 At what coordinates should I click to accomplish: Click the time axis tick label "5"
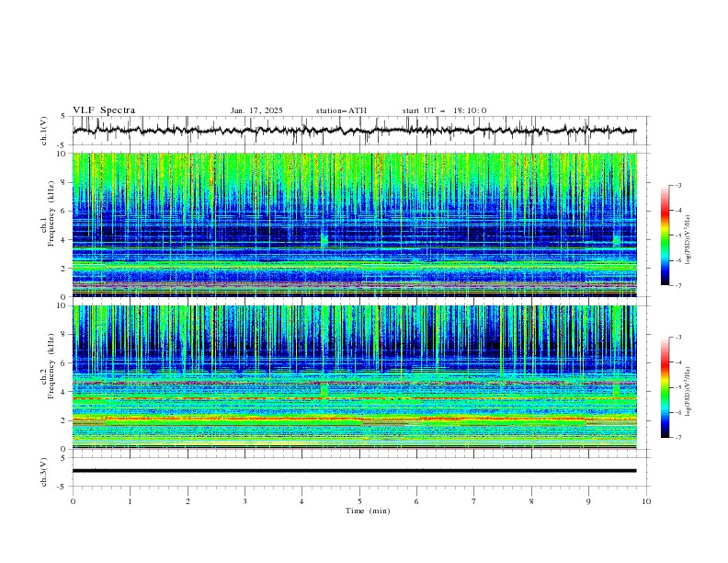[x=359, y=501]
